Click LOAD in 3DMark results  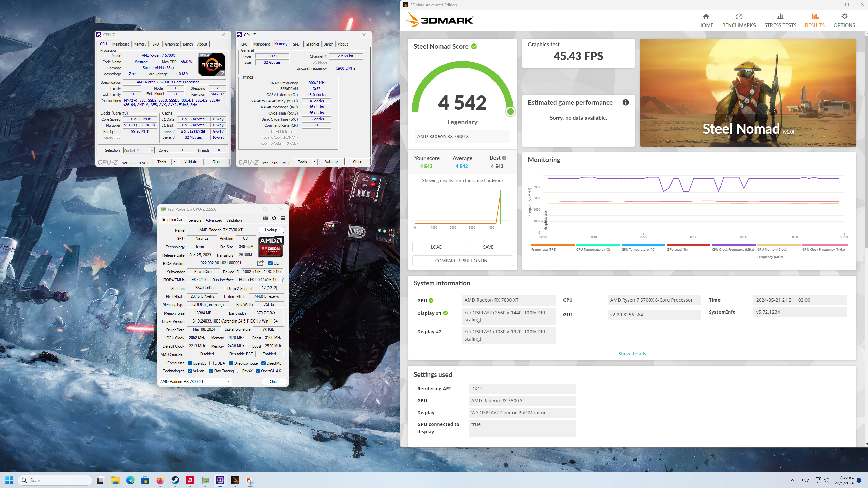point(436,247)
